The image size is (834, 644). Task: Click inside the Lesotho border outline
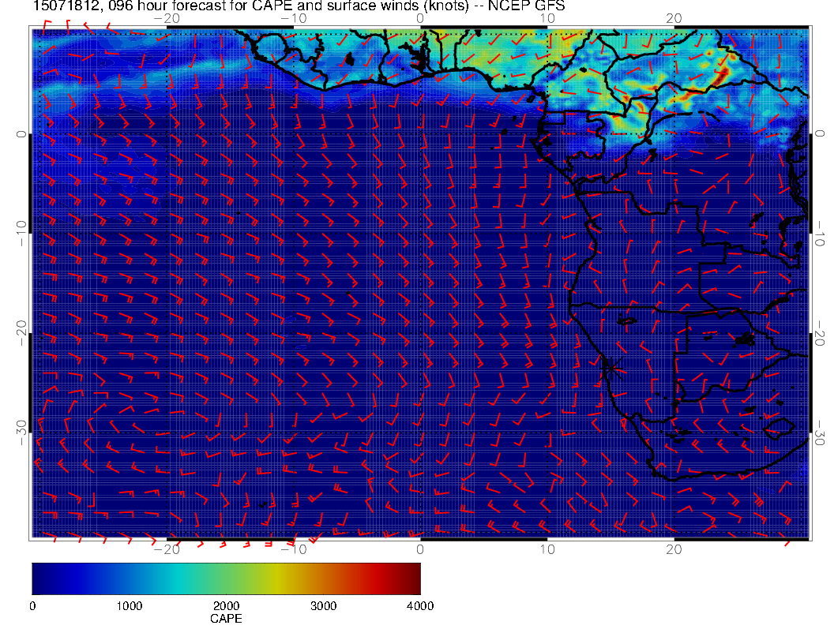779,426
